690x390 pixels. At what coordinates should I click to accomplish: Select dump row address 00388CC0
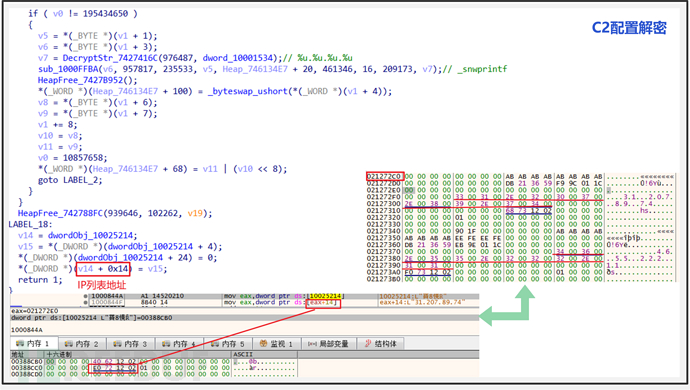(27, 368)
